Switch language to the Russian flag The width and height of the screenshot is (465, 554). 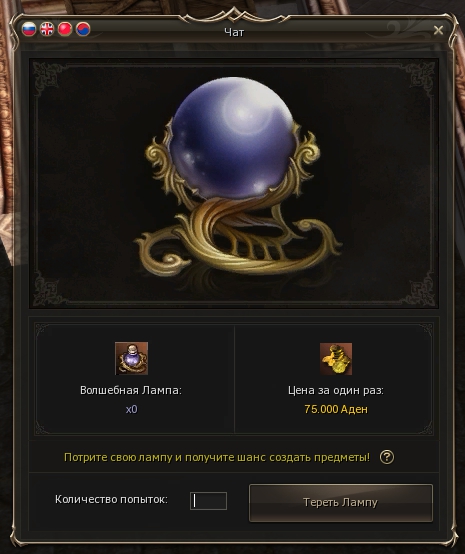coord(29,29)
